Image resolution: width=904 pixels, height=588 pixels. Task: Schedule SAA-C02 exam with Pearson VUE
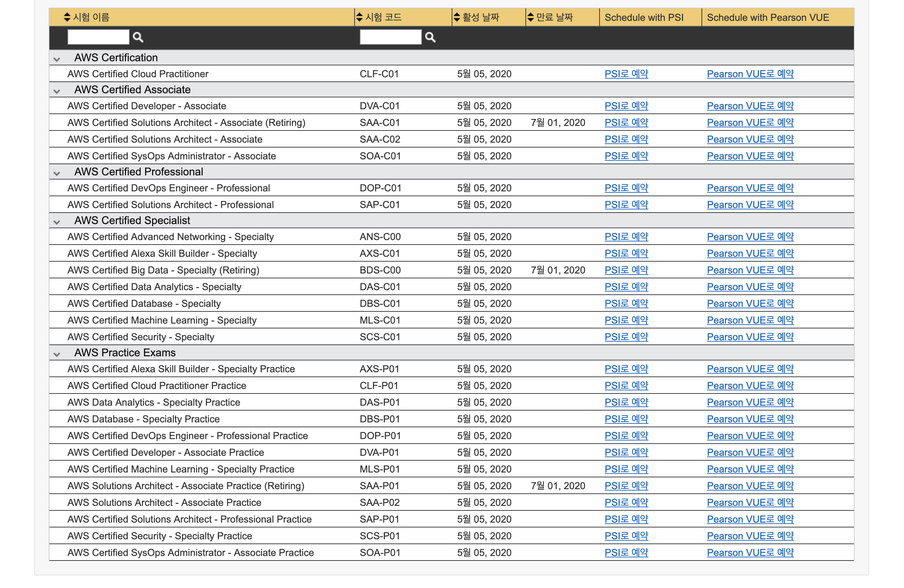point(750,139)
